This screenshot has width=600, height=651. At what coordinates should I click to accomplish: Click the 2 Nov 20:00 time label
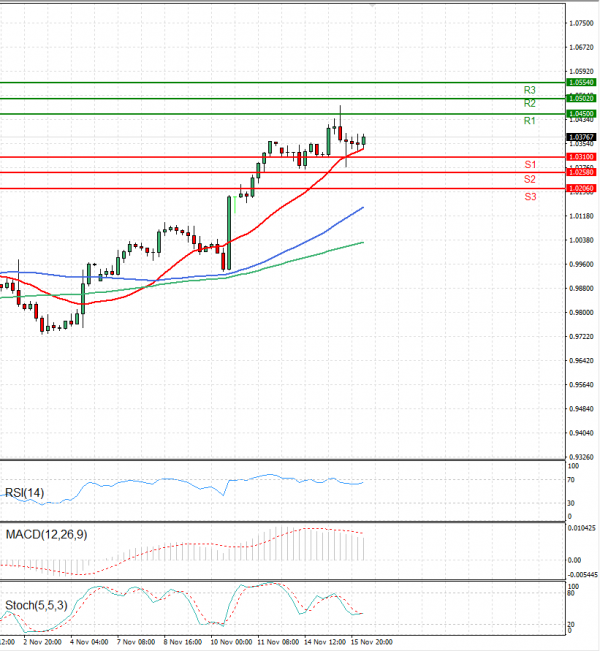pos(42,642)
